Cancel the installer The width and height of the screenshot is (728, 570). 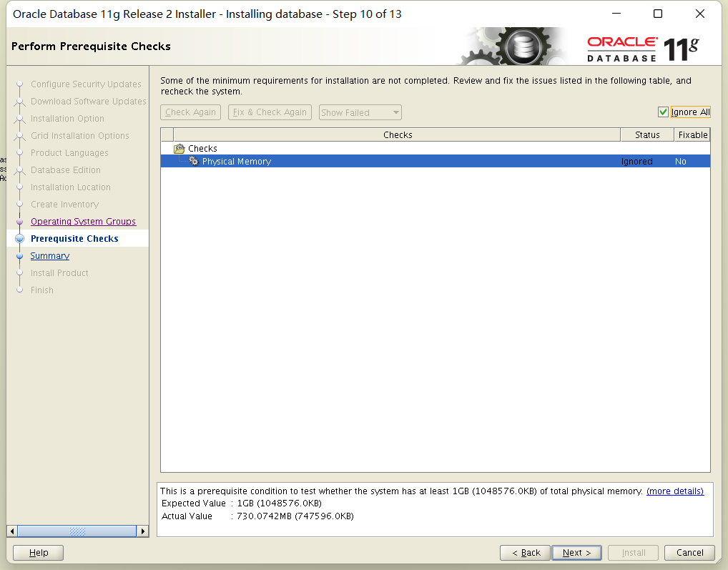689,553
